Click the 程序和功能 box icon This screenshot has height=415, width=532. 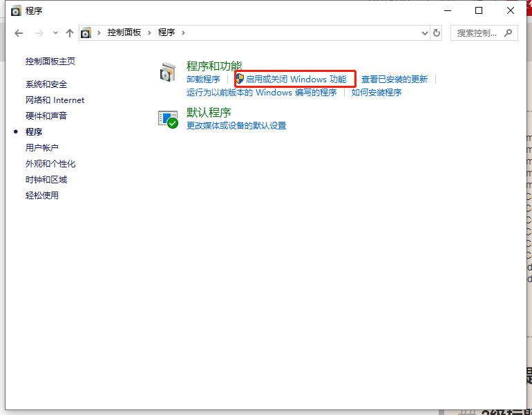pos(168,72)
